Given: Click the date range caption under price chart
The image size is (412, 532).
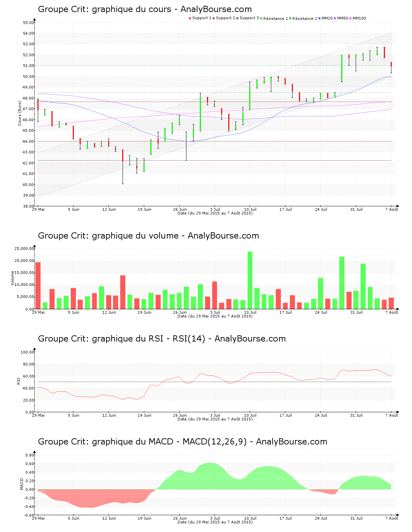Looking at the screenshot, I should [215, 213].
